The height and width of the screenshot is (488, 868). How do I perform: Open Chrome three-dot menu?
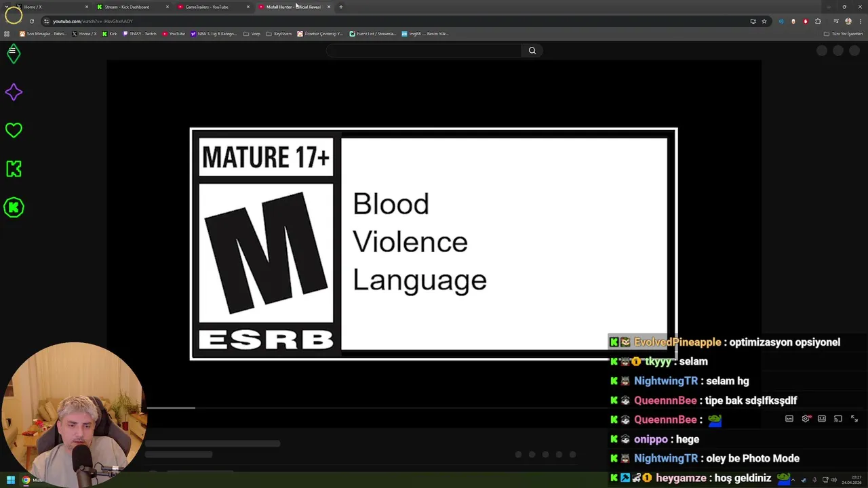(x=860, y=21)
